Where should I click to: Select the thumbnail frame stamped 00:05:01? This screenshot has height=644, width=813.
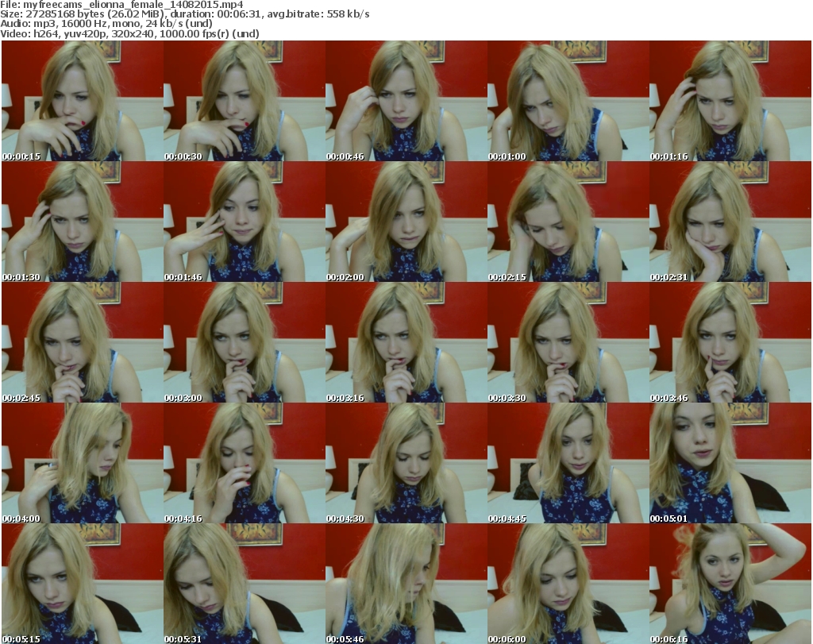pyautogui.click(x=730, y=464)
